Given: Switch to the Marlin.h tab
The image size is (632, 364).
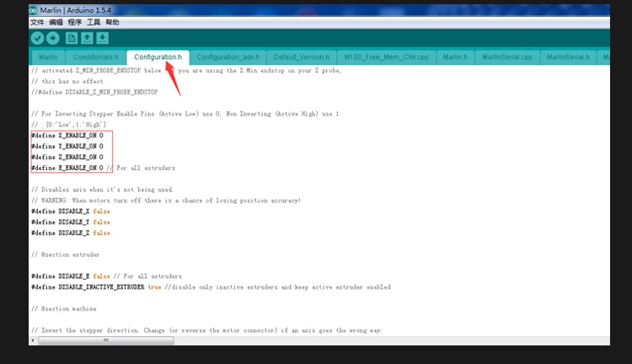Looking at the screenshot, I should (x=455, y=57).
